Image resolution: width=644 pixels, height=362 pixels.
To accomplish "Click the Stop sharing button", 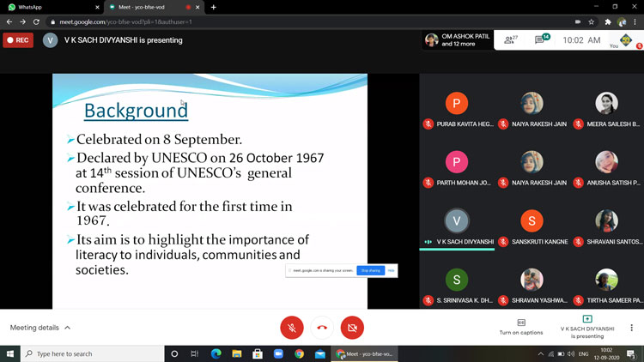I will (370, 270).
